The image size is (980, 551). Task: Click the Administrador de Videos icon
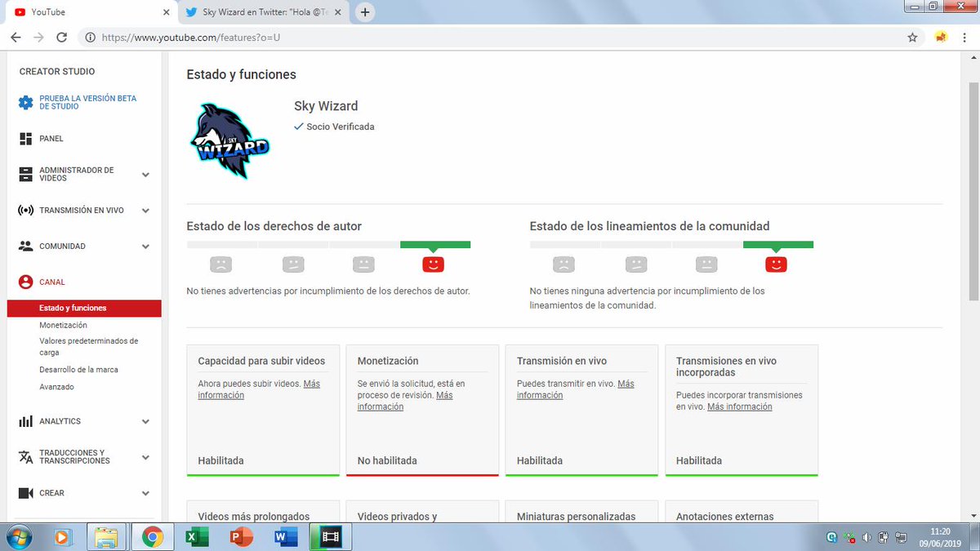[25, 175]
